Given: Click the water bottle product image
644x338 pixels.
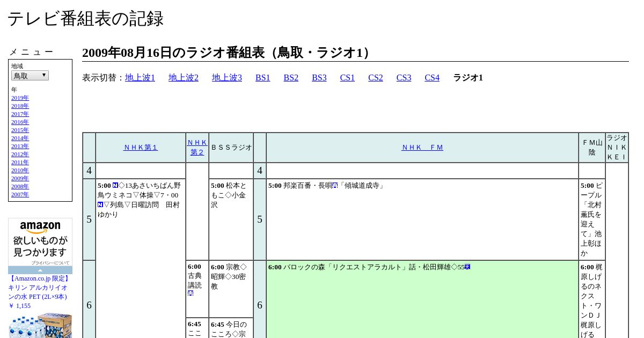Looking at the screenshot, I should pos(40,325).
